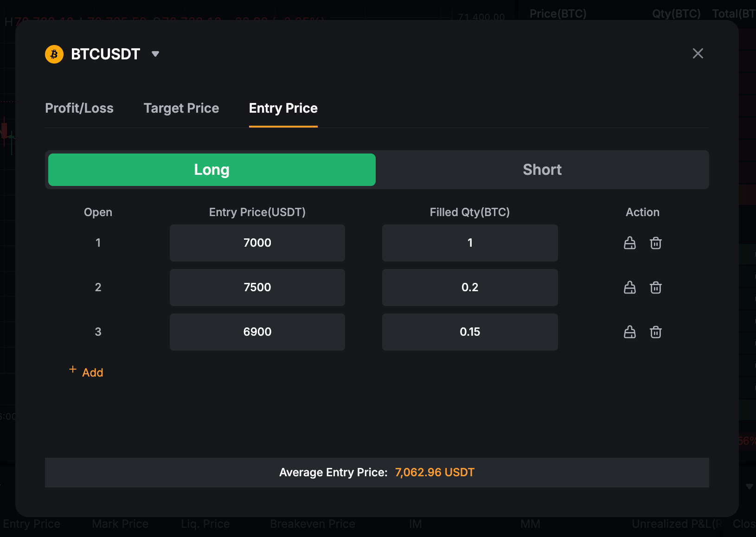
Task: Click the Bitcoin coin logo icon
Action: point(54,54)
